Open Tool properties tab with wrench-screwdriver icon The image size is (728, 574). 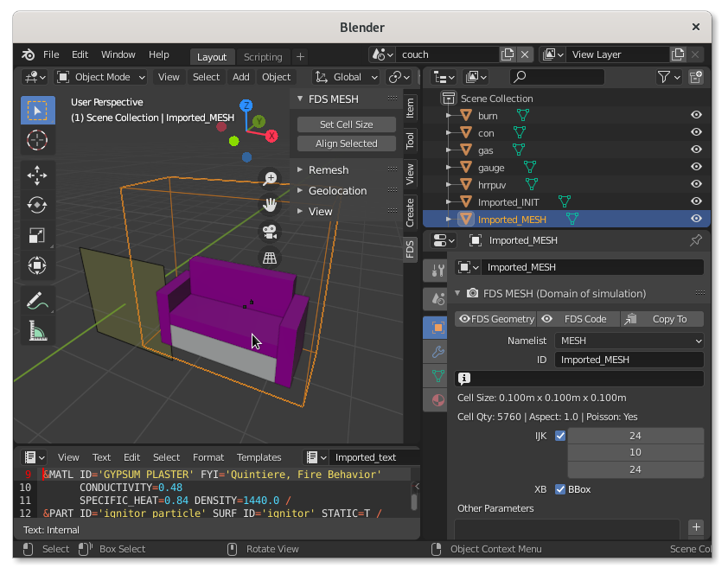[437, 271]
